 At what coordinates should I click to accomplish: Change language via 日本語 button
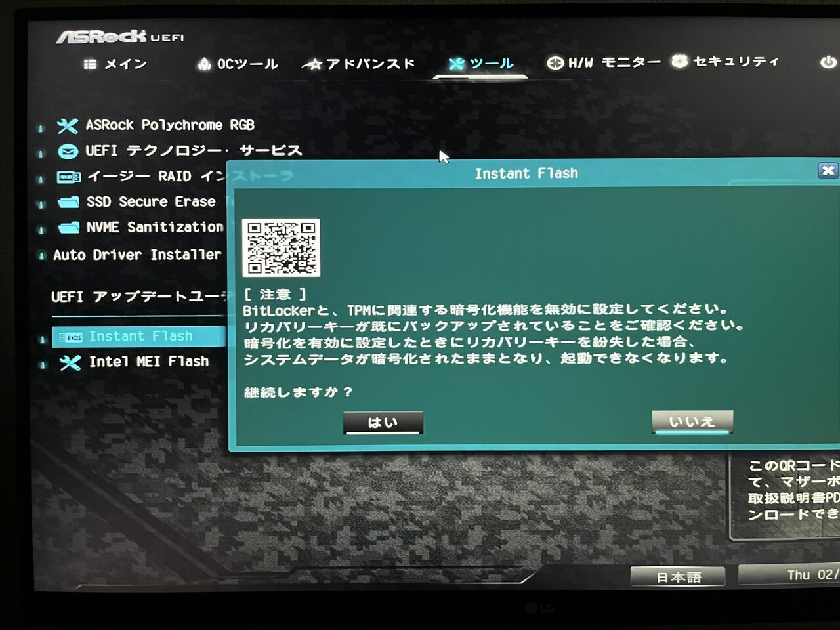pos(678,577)
